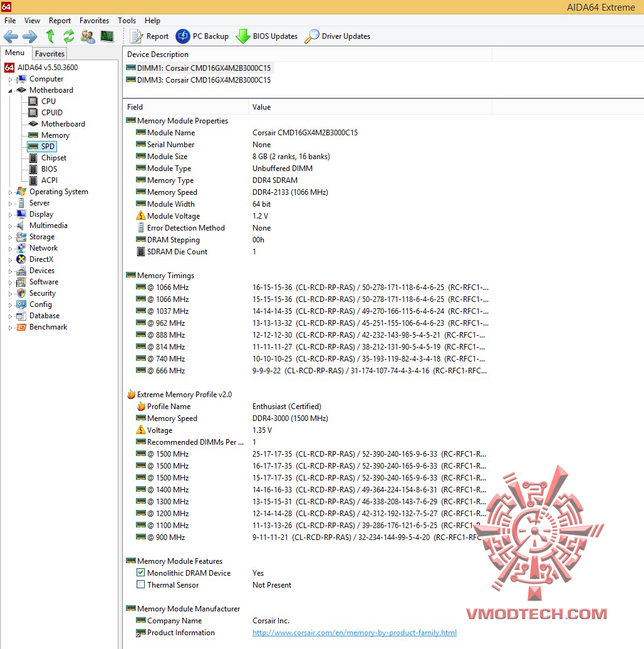This screenshot has height=649, width=644.
Task: Select the Memory tree item
Action: click(55, 135)
